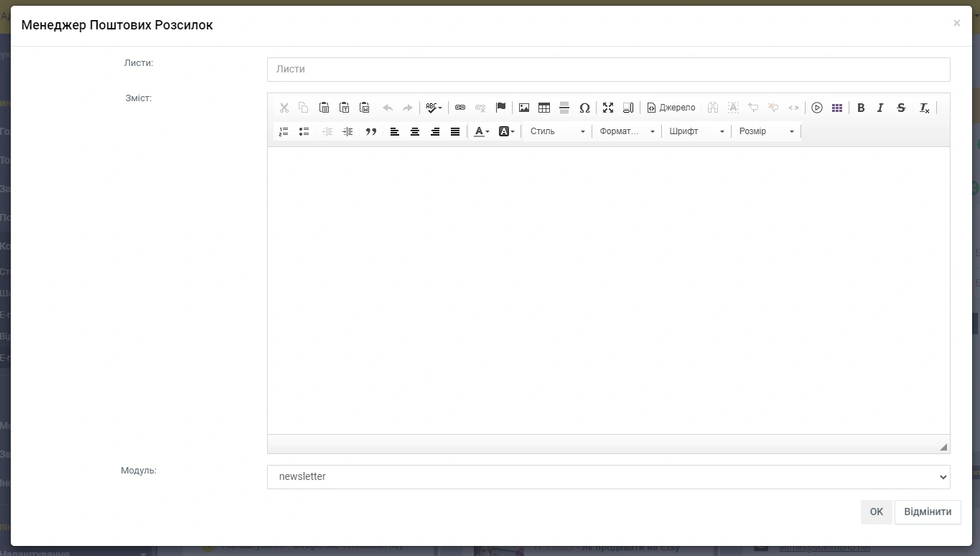980x556 pixels.
Task: Maximize the editor with the fullscreen icon
Action: click(608, 108)
